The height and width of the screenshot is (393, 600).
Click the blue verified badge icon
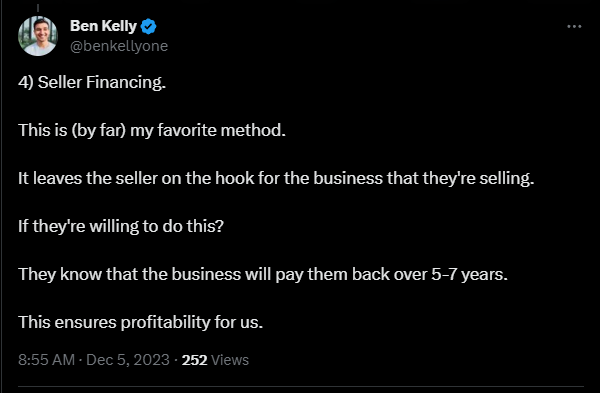point(148,26)
